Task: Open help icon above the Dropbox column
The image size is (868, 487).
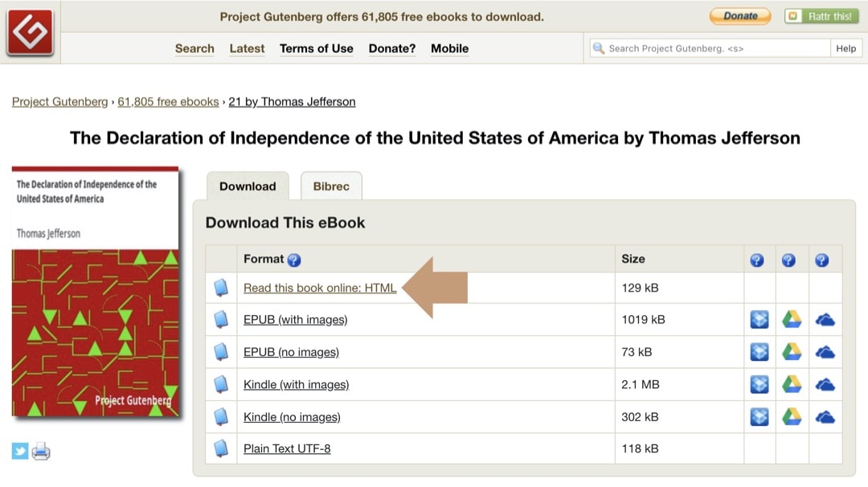Action: 756,259
